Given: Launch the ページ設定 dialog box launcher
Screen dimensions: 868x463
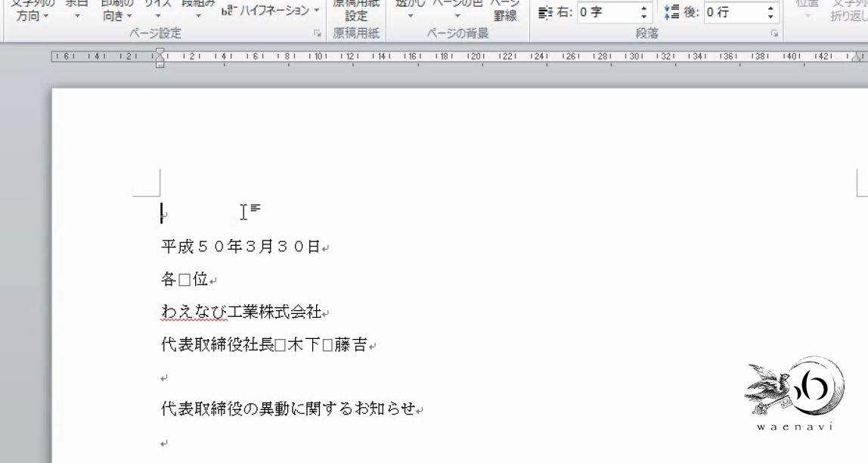Looking at the screenshot, I should point(318,34).
